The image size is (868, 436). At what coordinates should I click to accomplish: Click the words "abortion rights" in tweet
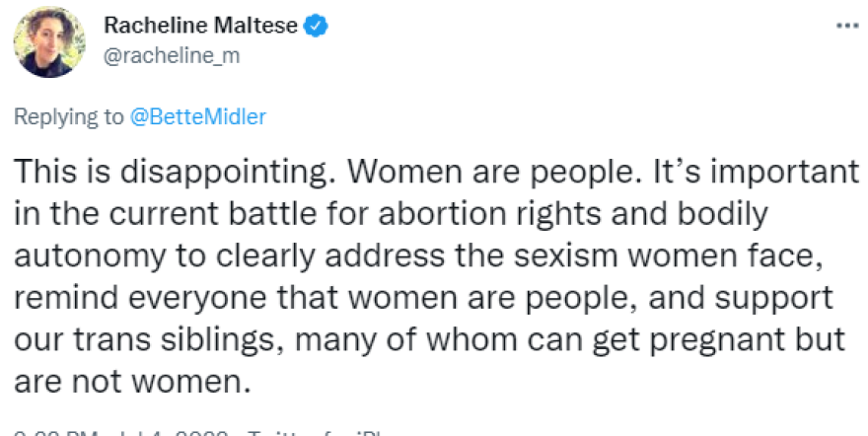tap(442, 212)
